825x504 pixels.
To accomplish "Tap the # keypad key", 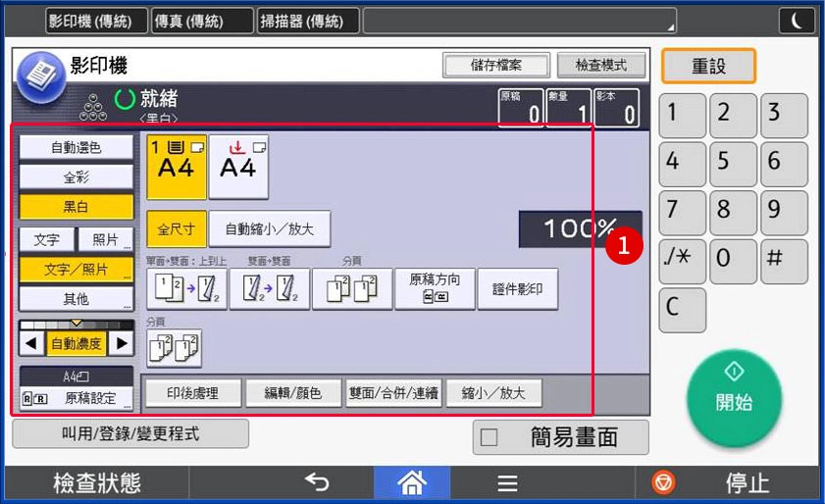I will click(784, 262).
